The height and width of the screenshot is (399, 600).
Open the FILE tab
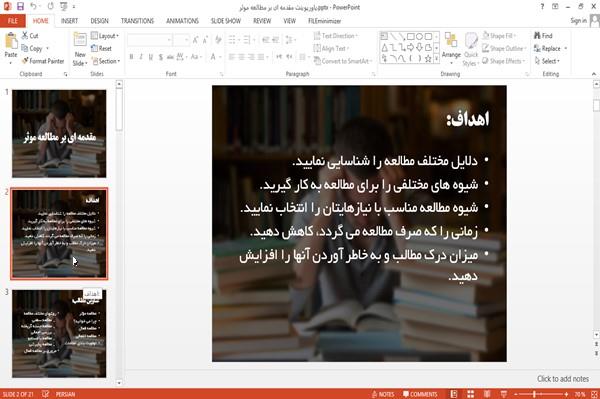tap(13, 21)
